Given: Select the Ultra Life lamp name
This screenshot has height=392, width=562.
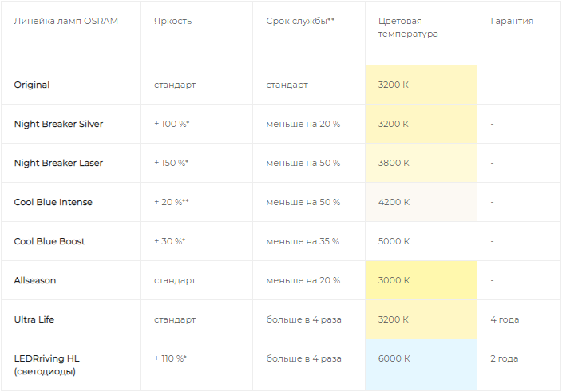Looking at the screenshot, I should pos(34,319).
